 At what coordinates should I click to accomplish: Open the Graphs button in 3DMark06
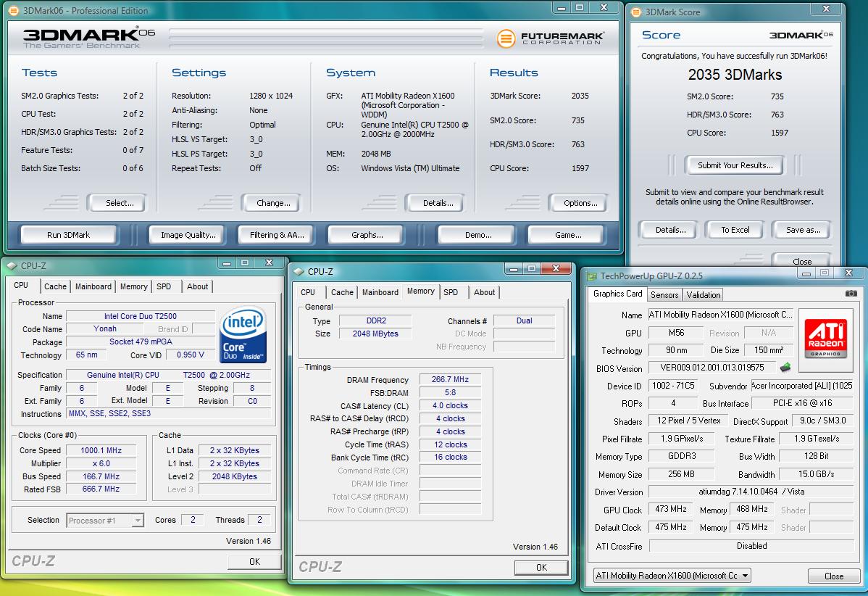tap(367, 235)
